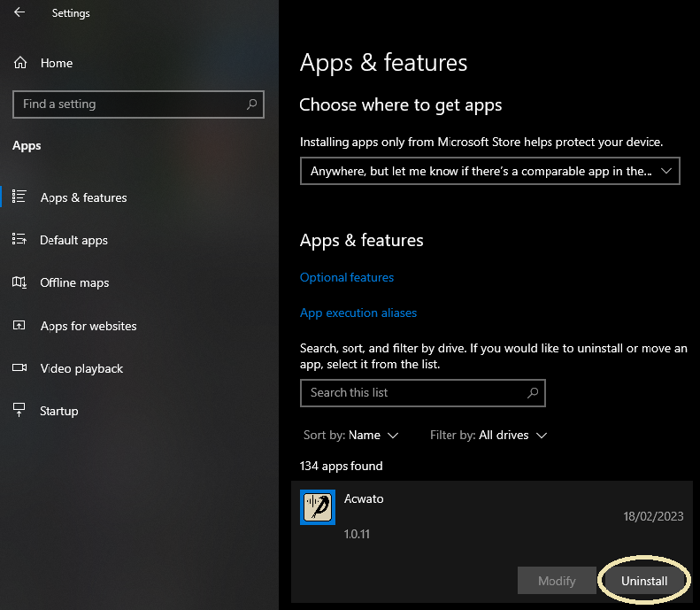
Task: Click magnifier in Find a setting box
Action: [x=251, y=104]
